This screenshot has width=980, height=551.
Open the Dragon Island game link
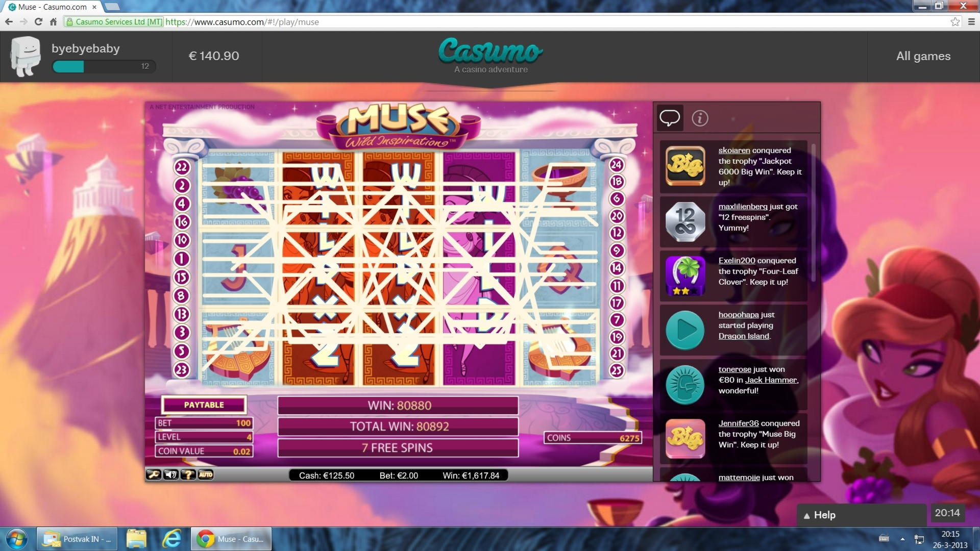click(744, 336)
